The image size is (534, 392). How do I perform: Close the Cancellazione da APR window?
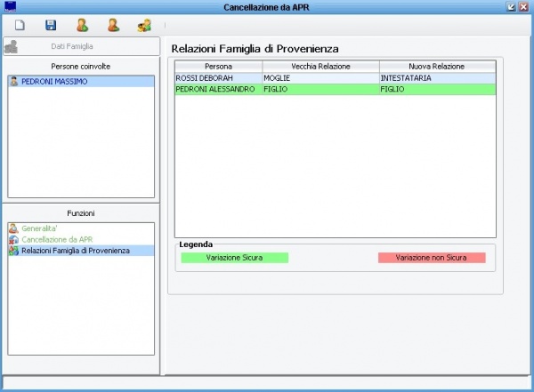[x=523, y=6]
